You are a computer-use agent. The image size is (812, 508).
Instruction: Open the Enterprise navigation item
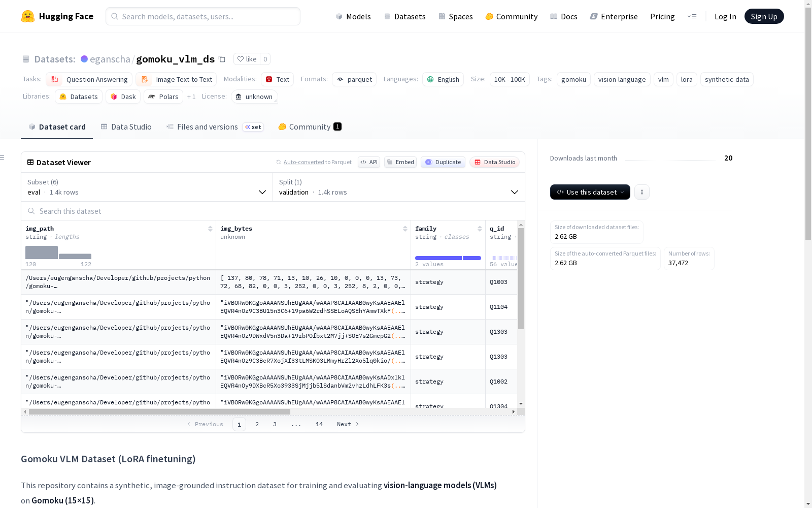[x=614, y=16]
